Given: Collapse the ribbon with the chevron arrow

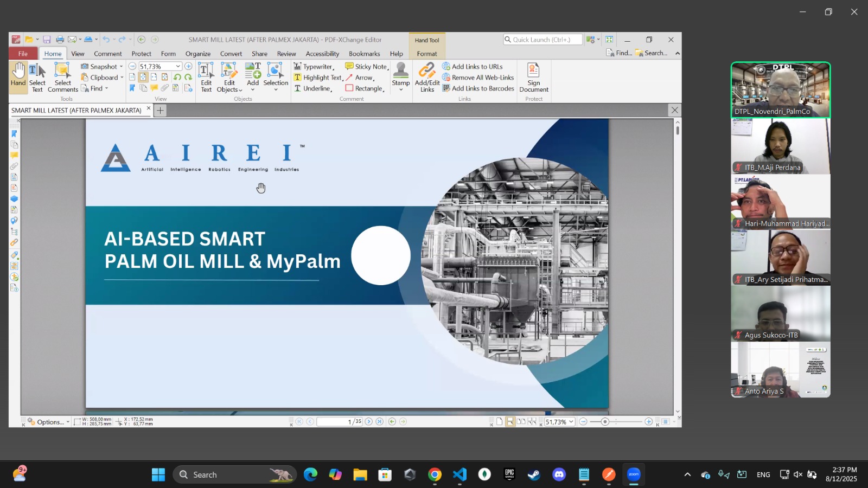Looking at the screenshot, I should pyautogui.click(x=677, y=53).
